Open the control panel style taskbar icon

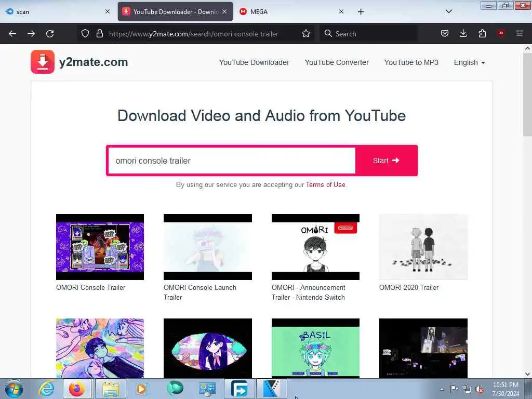207,389
